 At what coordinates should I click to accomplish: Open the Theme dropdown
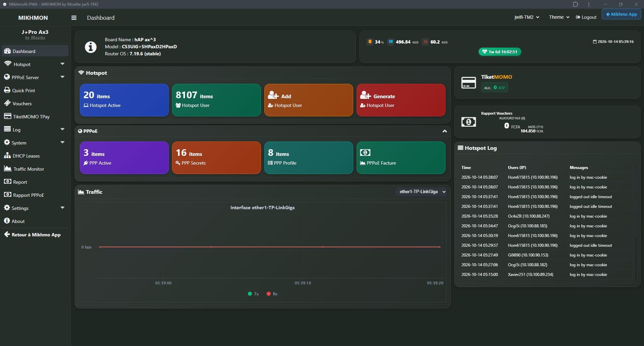559,17
